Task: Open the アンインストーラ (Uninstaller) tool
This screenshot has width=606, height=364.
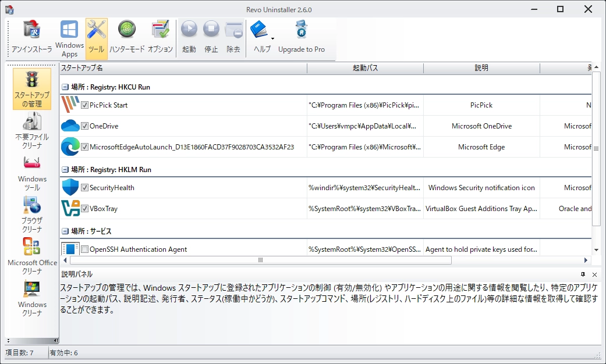Action: [x=31, y=37]
